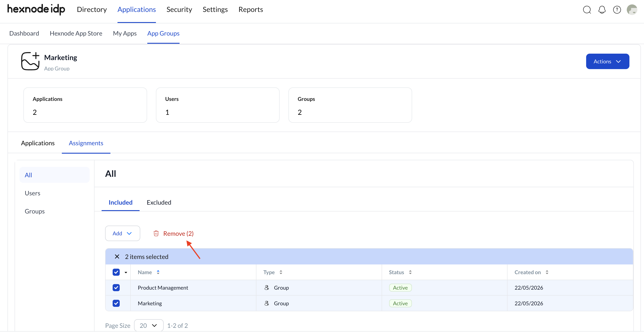Click the Marketing app group image icon
Viewport: 644px width, 332px height.
pos(30,61)
